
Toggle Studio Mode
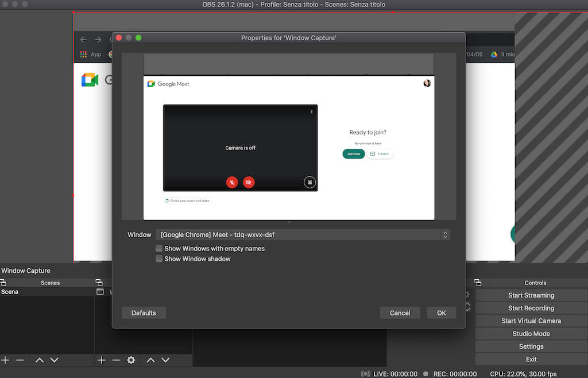pyautogui.click(x=531, y=333)
